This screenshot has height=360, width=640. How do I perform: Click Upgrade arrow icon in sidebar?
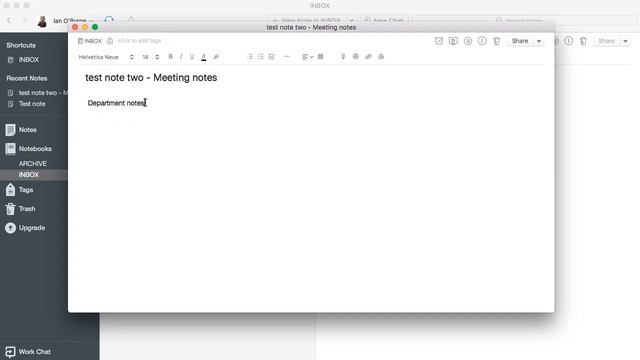coord(11,228)
